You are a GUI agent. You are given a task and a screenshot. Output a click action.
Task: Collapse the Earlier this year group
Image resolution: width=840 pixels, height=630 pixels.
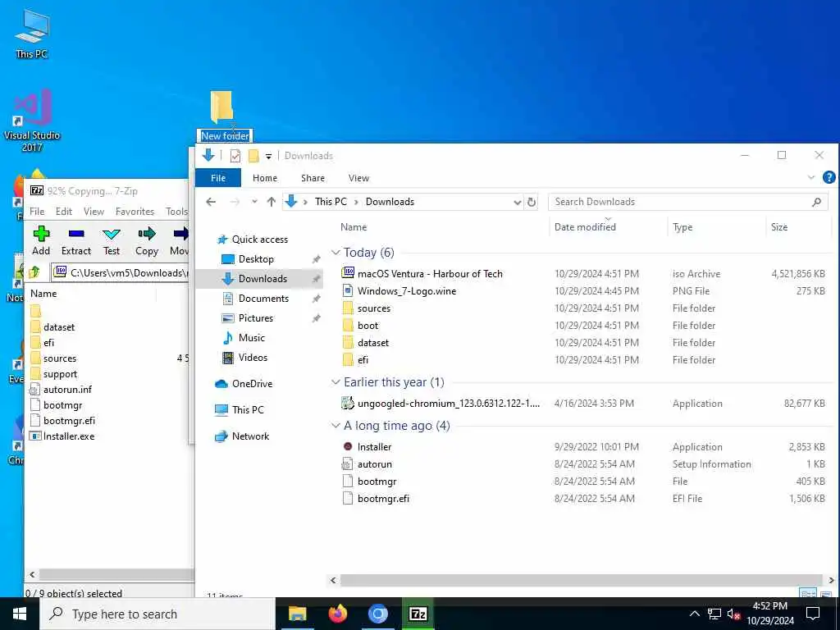[x=336, y=382]
